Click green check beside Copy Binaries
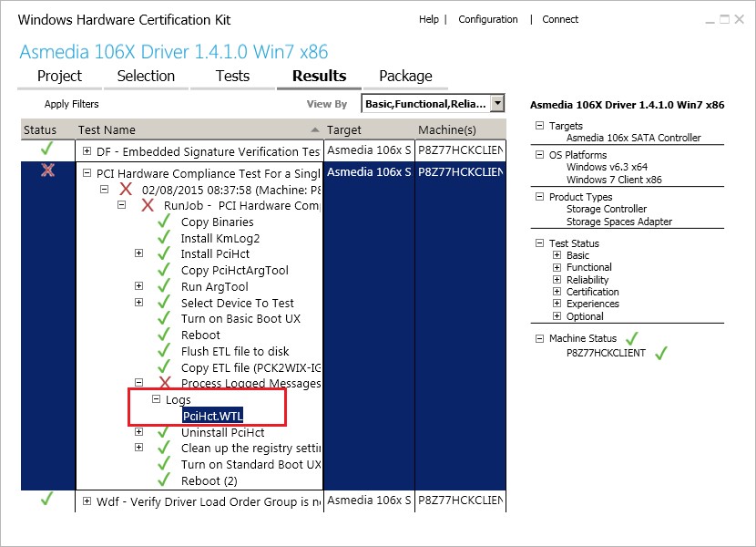Image resolution: width=756 pixels, height=547 pixels. coord(164,221)
